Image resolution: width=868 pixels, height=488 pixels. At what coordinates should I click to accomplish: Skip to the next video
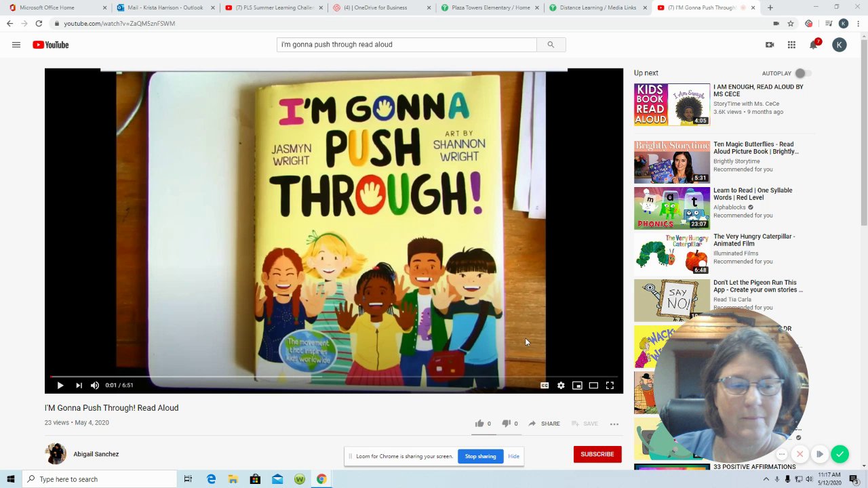coord(79,385)
